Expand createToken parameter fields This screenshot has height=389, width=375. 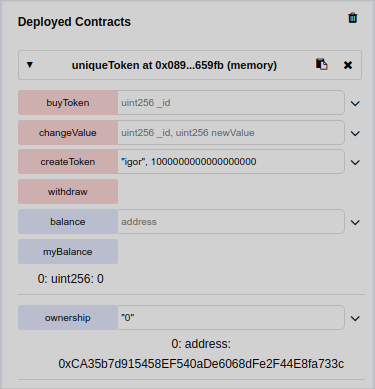coord(355,162)
